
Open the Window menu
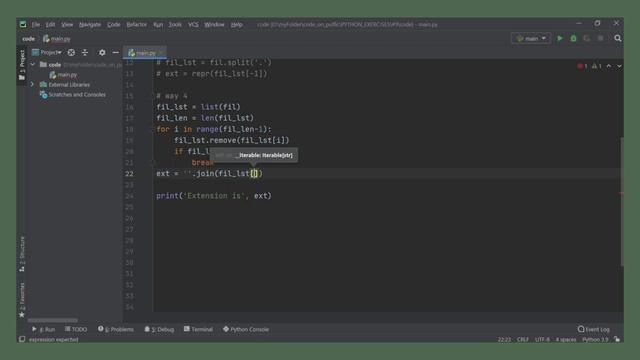tap(214, 24)
